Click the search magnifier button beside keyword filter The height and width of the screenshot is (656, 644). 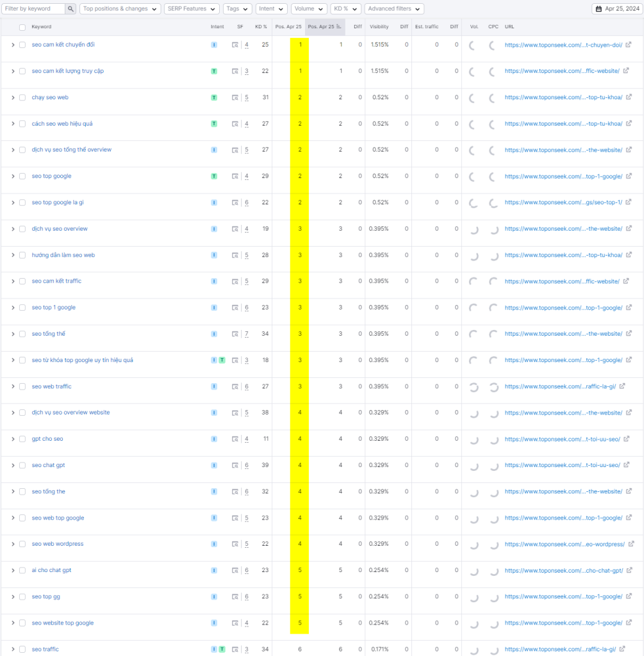pos(70,9)
